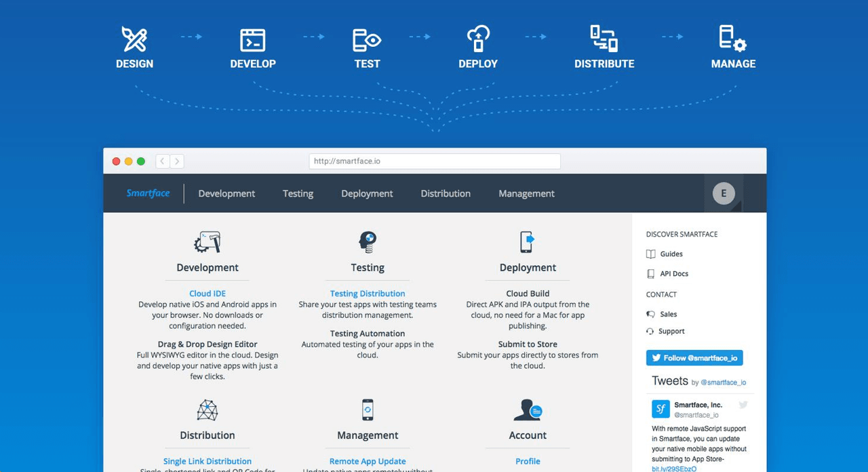Click the Sales megaphone icon
Image resolution: width=868 pixels, height=472 pixels.
pos(651,315)
